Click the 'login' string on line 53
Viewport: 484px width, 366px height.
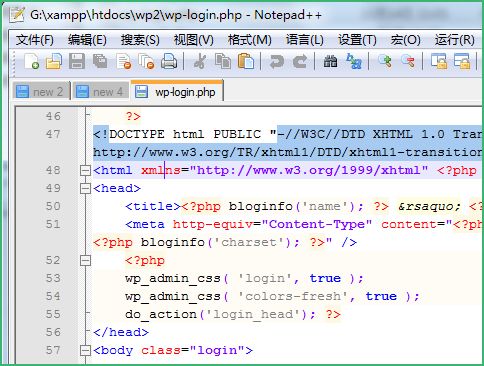click(x=265, y=278)
